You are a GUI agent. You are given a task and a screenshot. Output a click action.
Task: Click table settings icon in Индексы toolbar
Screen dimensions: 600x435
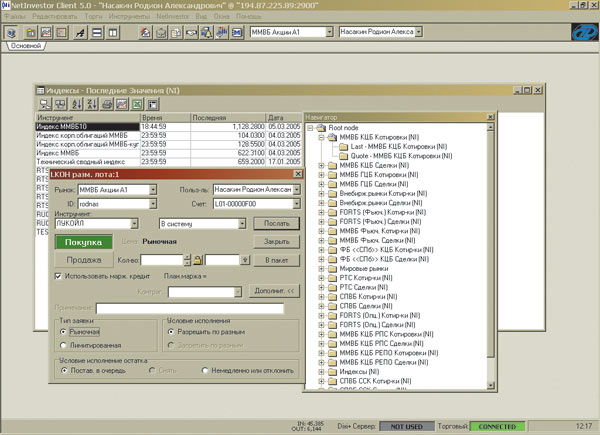tap(153, 104)
